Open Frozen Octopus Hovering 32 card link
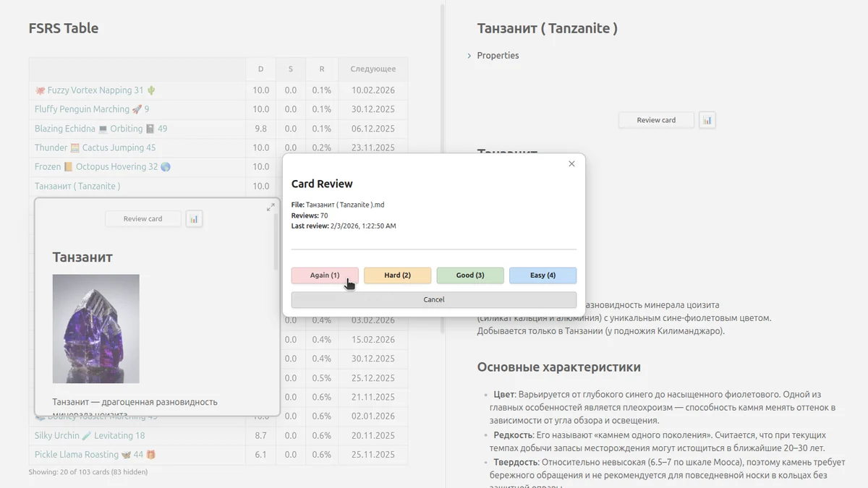 click(103, 166)
